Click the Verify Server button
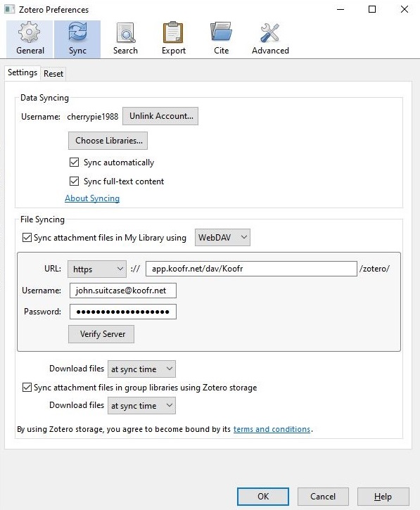 (x=101, y=334)
